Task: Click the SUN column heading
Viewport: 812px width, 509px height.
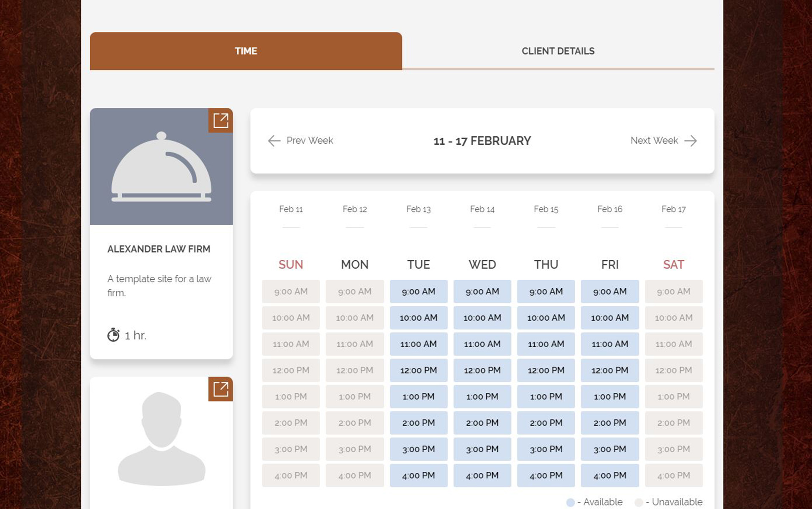Action: coord(291,264)
